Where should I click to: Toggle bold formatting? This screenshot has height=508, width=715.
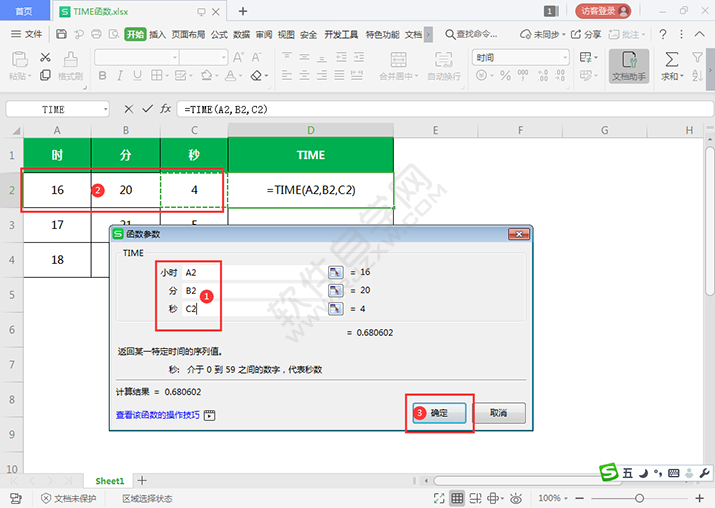coord(103,75)
